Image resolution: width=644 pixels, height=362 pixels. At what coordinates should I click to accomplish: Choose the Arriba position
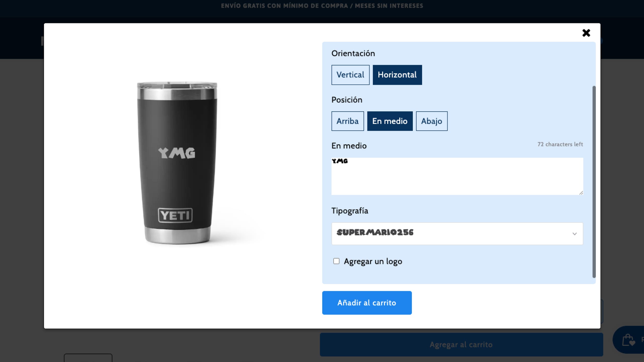coord(348,121)
